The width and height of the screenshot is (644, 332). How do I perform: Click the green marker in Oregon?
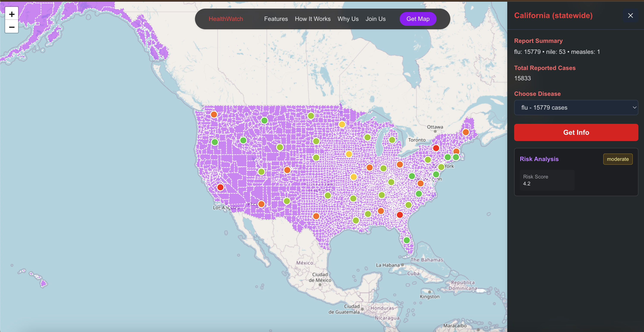(215, 142)
